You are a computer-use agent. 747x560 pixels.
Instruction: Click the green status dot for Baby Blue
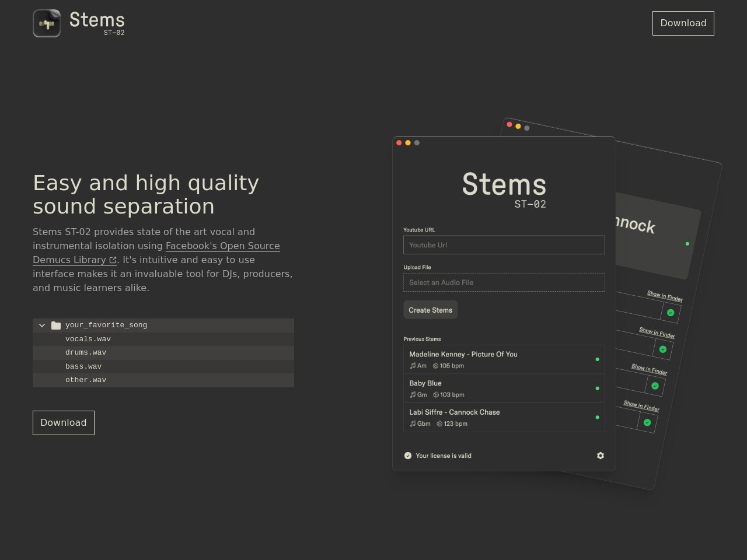click(597, 388)
